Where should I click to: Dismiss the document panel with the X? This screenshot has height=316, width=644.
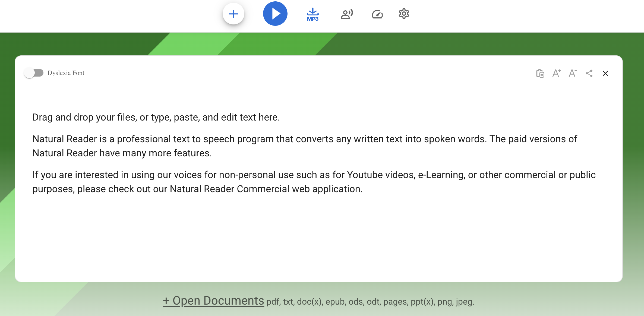605,73
